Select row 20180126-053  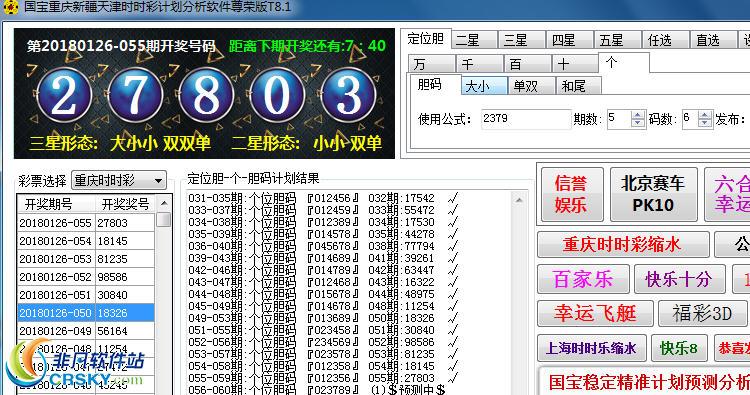pos(86,259)
